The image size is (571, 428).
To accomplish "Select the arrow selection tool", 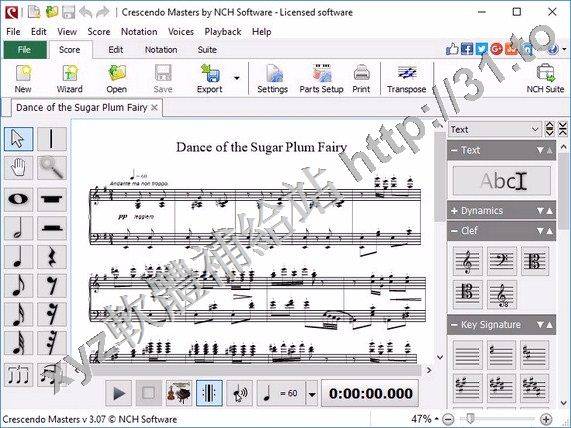I will click(19, 139).
